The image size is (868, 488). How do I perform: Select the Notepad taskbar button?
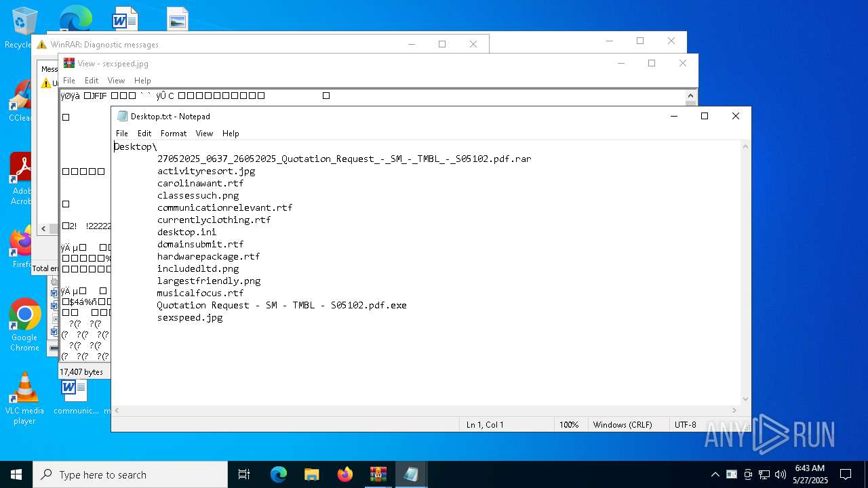[411, 474]
